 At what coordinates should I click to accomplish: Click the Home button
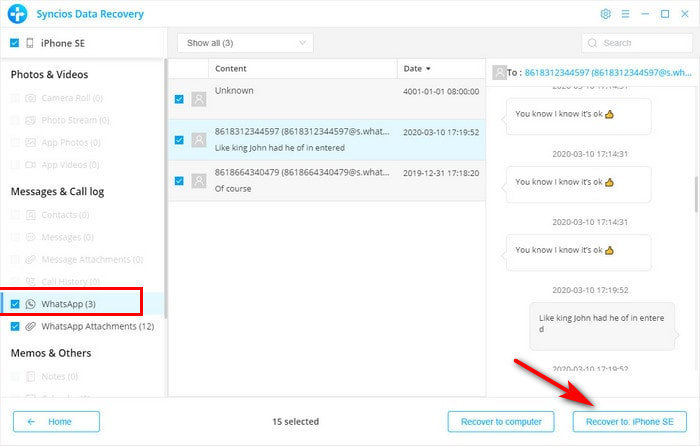tap(56, 421)
